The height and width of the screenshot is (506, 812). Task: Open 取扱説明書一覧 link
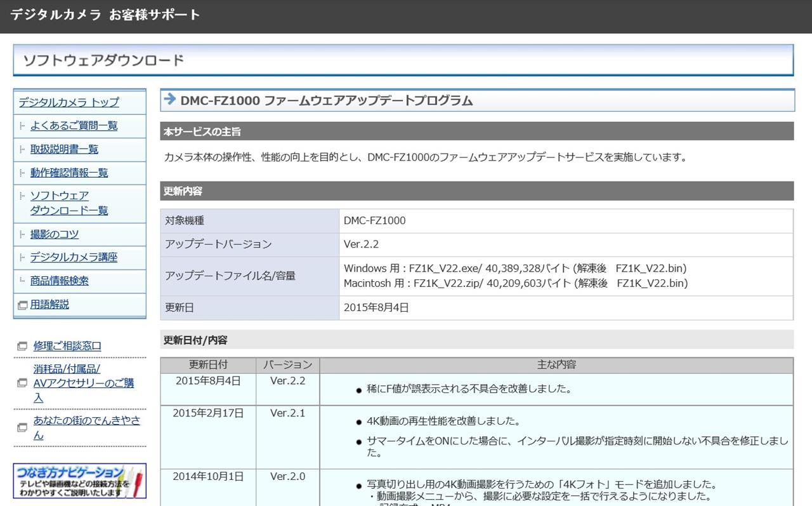[64, 149]
